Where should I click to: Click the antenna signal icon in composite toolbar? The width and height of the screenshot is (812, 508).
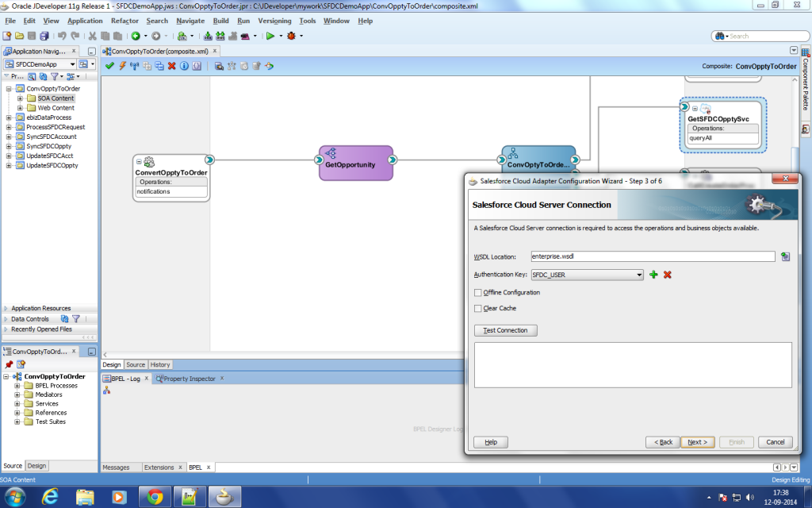(135, 66)
